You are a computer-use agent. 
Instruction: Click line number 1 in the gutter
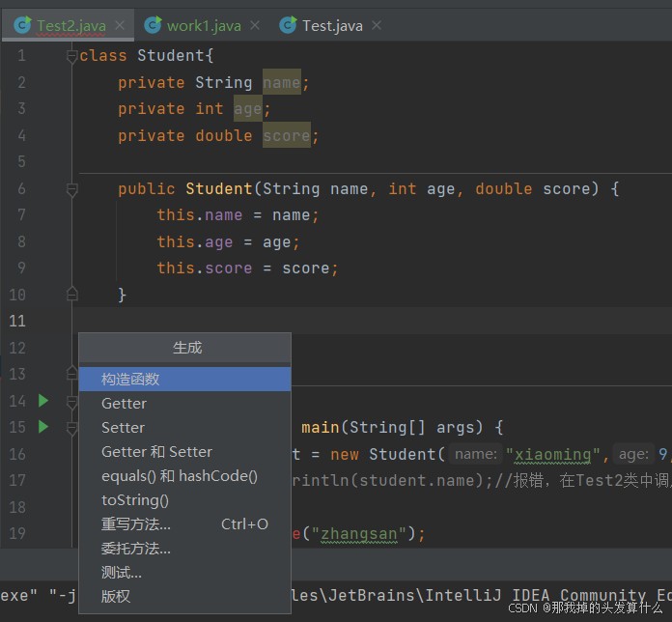(21, 56)
